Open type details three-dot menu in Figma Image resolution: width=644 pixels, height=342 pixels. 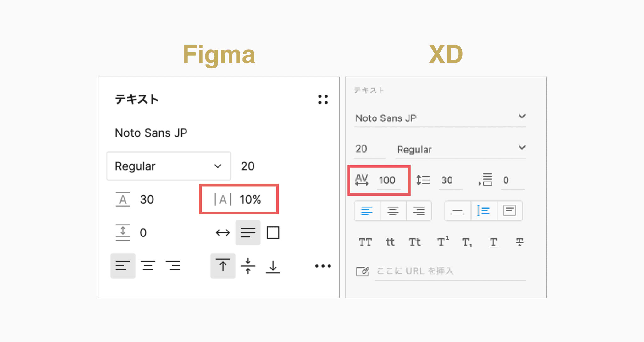[323, 266]
